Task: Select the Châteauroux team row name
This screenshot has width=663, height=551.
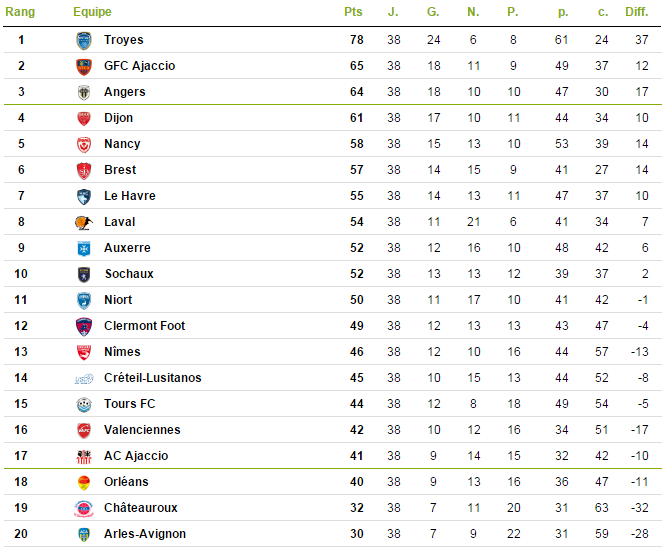Action: point(141,508)
